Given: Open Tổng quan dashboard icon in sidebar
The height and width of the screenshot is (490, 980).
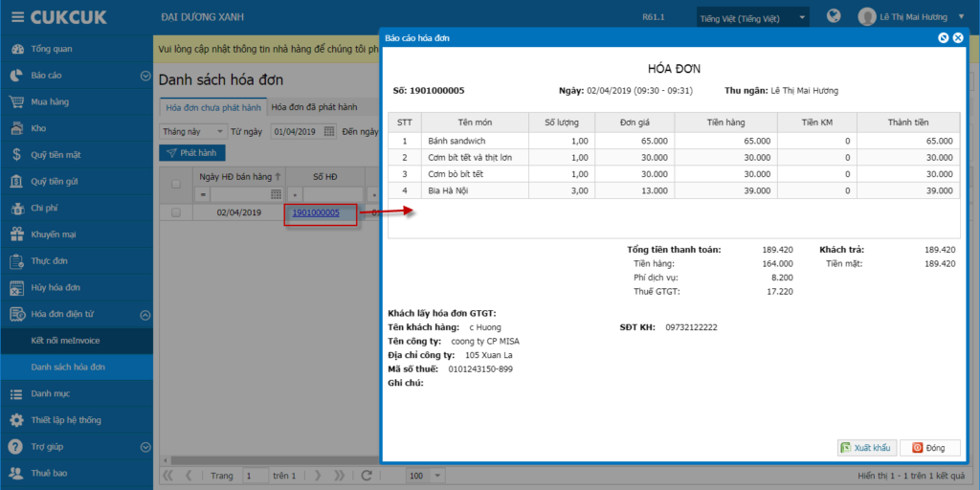Looking at the screenshot, I should tap(17, 49).
